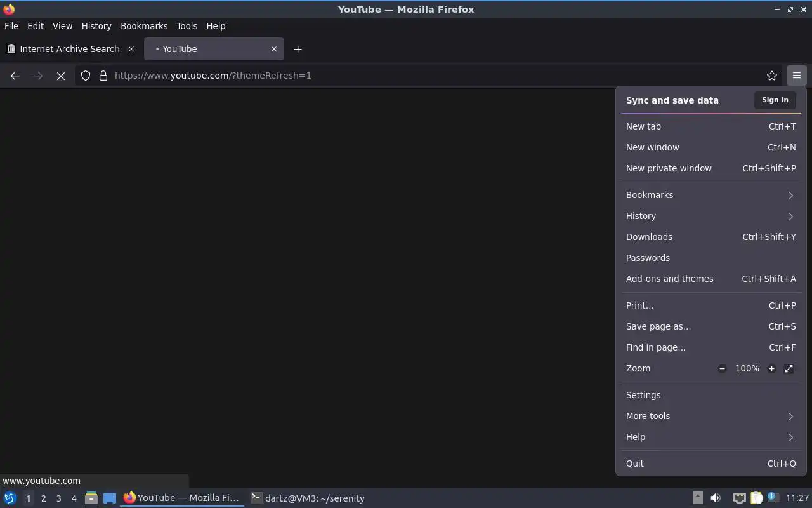Reset zoom via the 100% label
Screen dimensions: 812x508
(747, 368)
